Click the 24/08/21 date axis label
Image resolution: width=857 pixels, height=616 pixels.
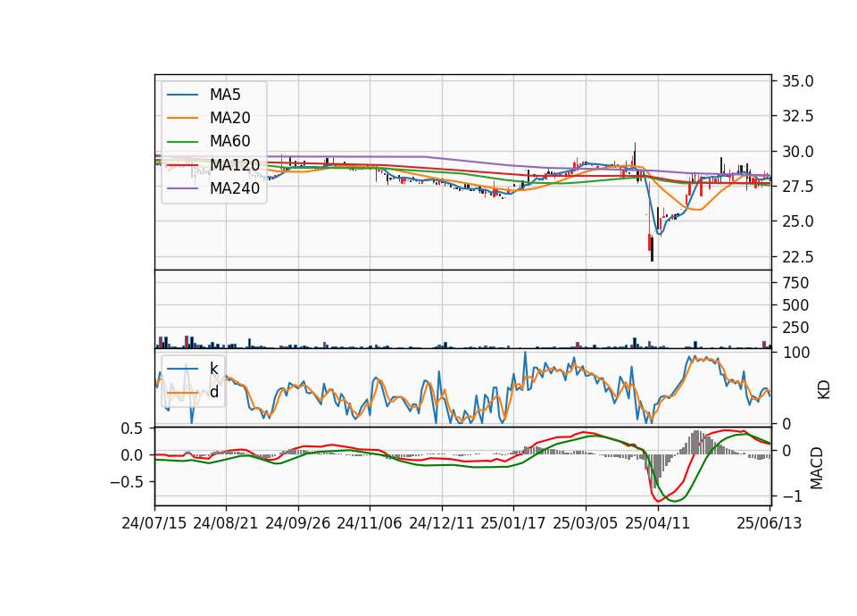(226, 523)
